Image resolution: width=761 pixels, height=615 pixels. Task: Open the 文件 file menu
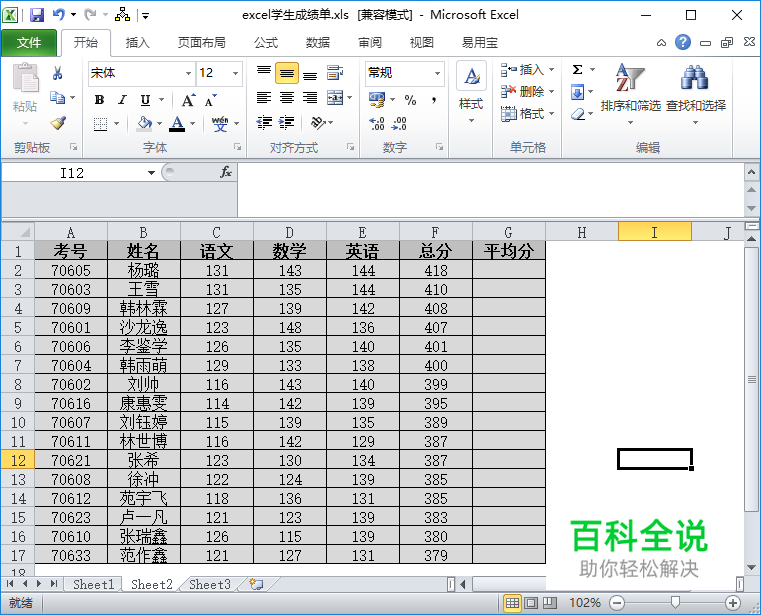pyautogui.click(x=29, y=43)
